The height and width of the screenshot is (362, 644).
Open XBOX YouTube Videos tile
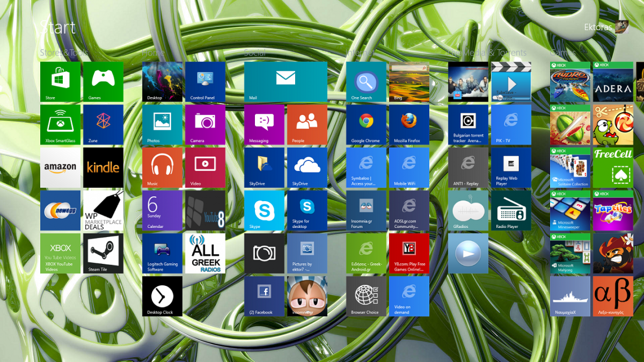tap(60, 253)
